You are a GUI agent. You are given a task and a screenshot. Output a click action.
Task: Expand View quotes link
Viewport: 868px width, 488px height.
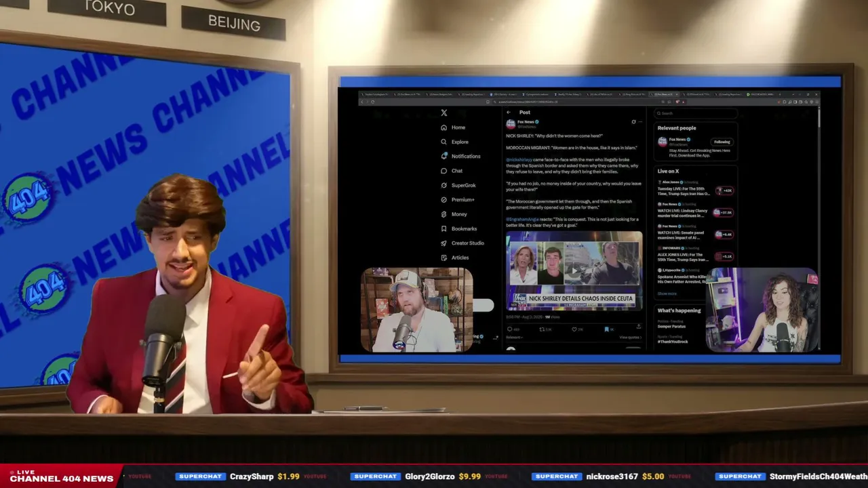pos(630,338)
